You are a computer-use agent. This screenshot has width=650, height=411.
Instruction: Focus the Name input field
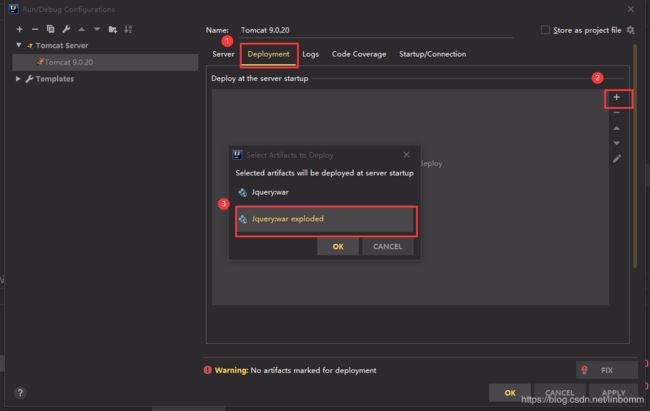click(376, 30)
